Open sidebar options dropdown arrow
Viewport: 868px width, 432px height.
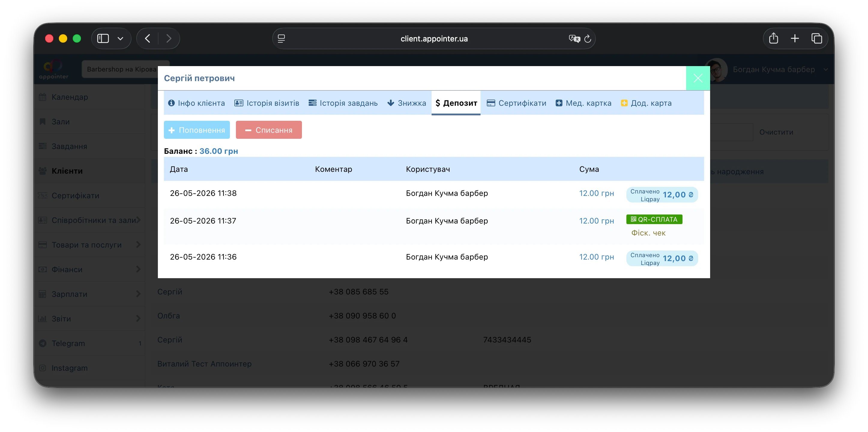point(120,38)
